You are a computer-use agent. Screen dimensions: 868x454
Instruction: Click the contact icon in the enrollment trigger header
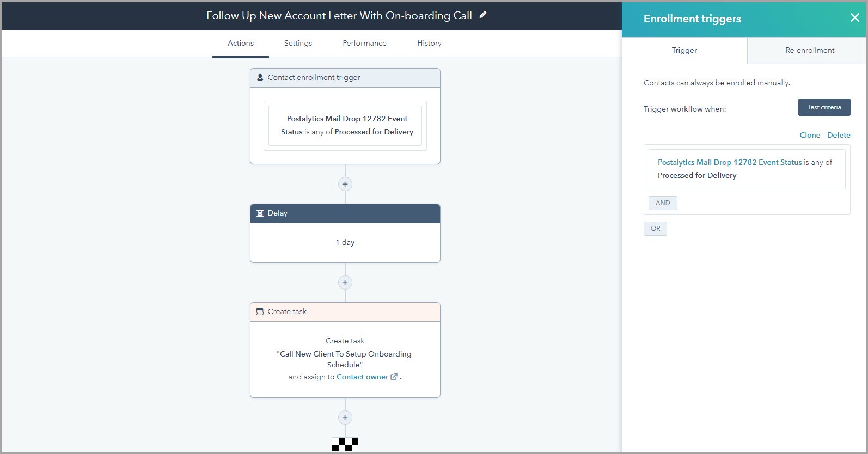[x=260, y=77]
